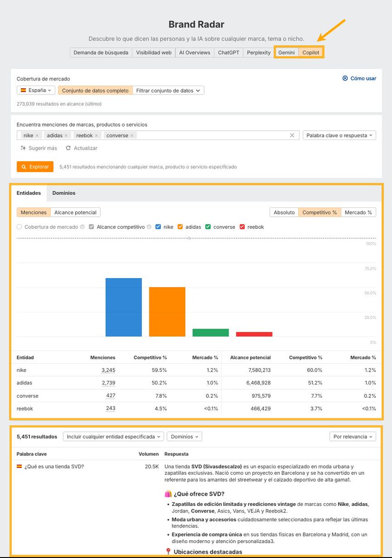Click the Cómo usar play icon
392x558 pixels.
[x=345, y=78]
